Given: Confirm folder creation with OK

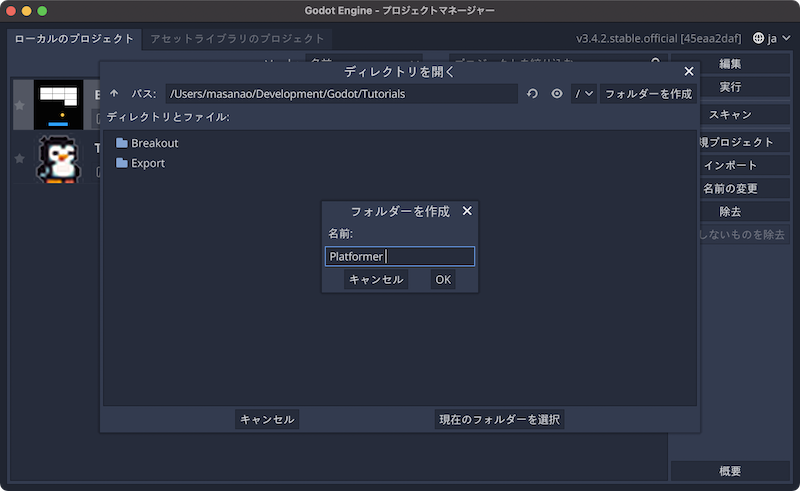Looking at the screenshot, I should point(443,280).
